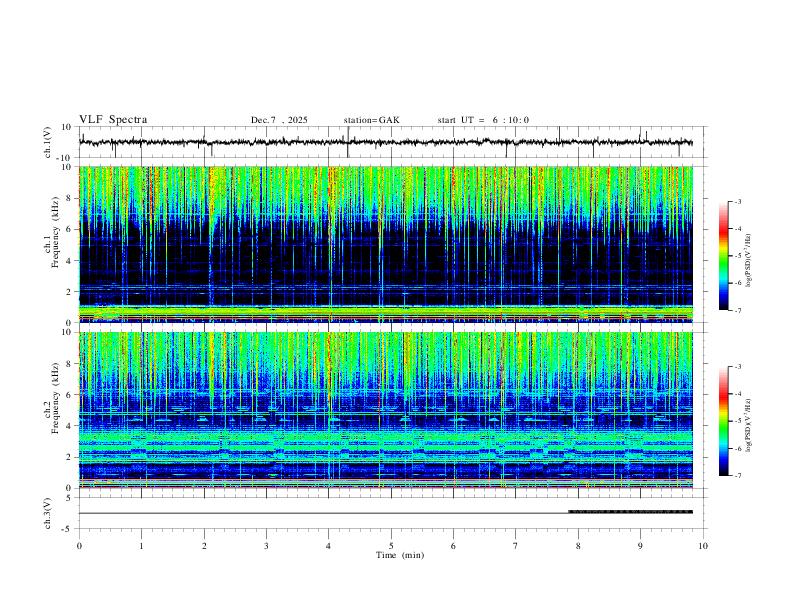
Task: Click the "VLF Spectra" plot title
Action: [113, 119]
